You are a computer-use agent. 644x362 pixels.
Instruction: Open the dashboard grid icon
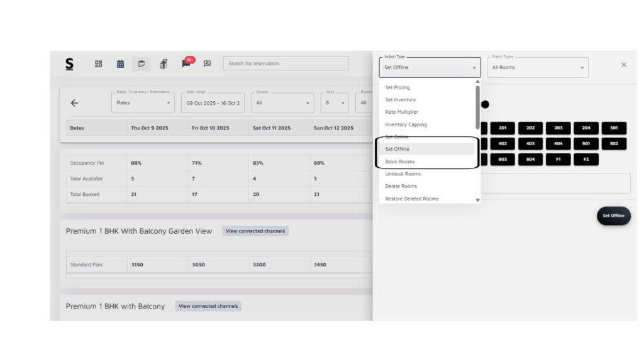99,63
